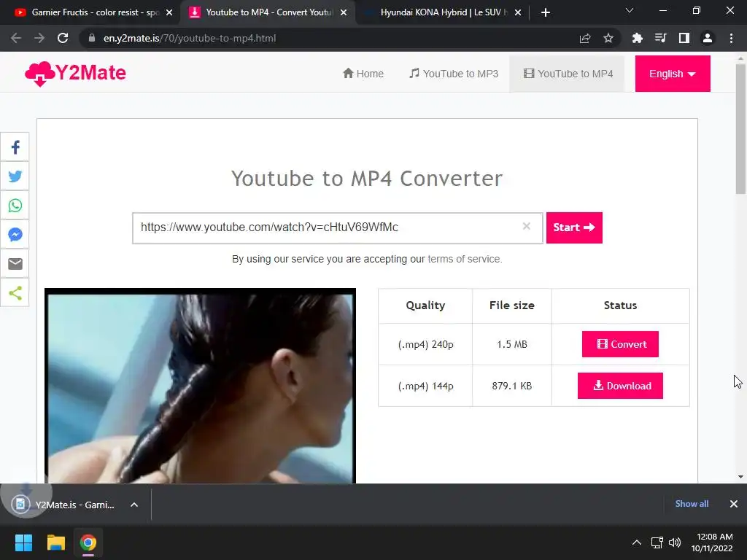Share this page from address bar
The width and height of the screenshot is (747, 560).
coord(585,38)
